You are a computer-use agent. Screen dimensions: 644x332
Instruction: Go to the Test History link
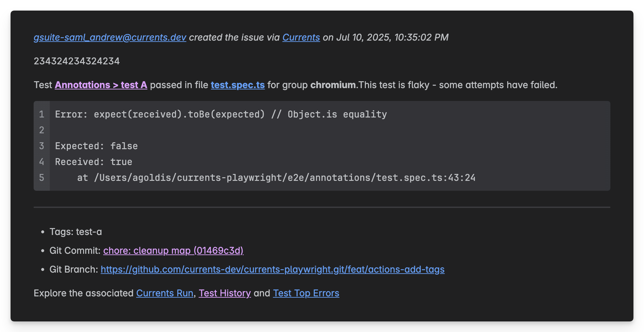(225, 293)
